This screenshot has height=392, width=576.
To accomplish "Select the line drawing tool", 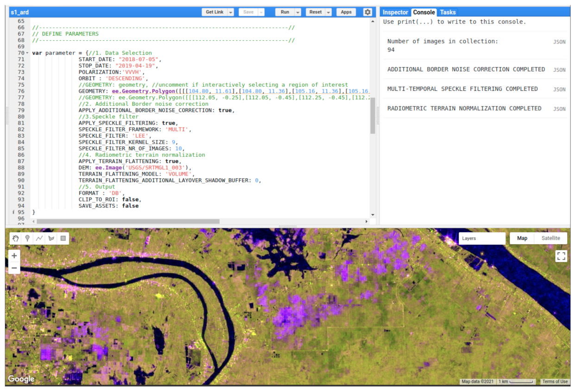I will tap(39, 238).
